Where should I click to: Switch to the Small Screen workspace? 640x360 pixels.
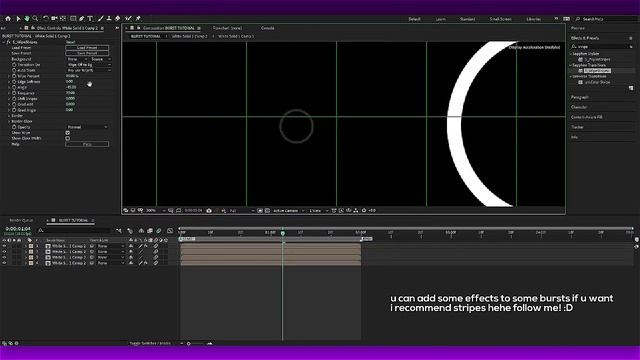point(500,19)
